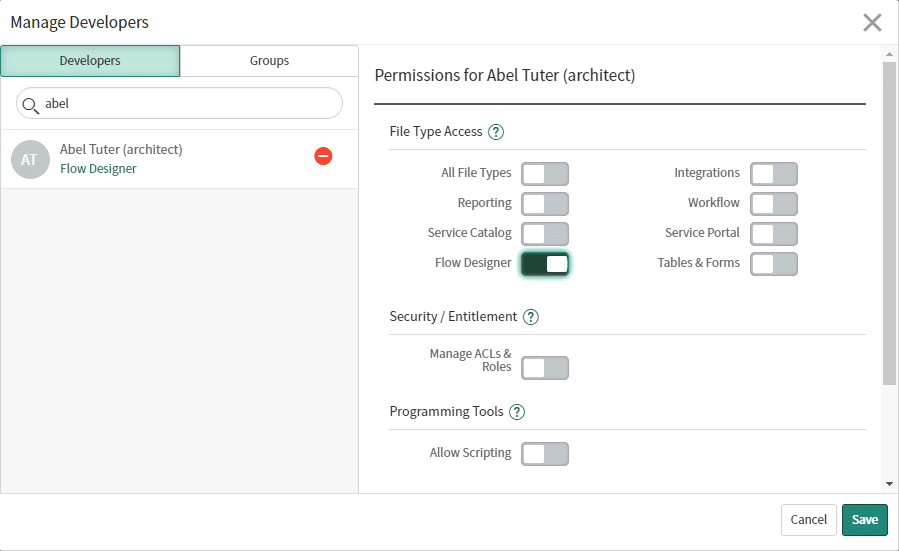Disable the Flow Designer toggle
The height and width of the screenshot is (551, 899).
[545, 264]
